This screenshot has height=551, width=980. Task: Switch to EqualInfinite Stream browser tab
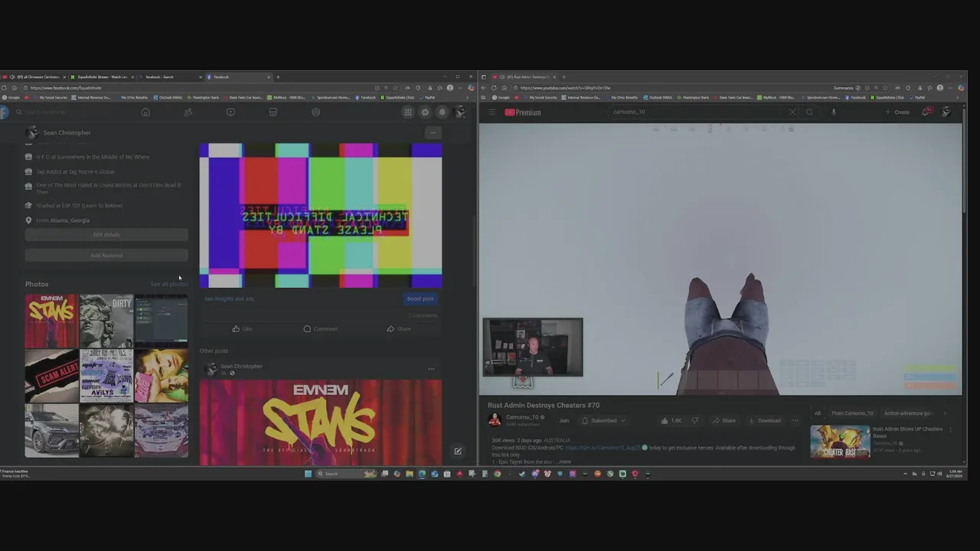click(101, 77)
